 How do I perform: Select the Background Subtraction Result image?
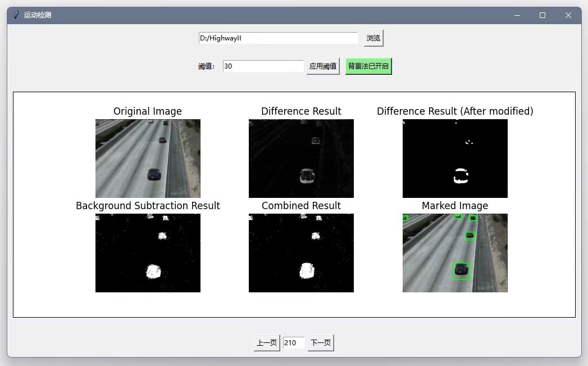pyautogui.click(x=148, y=253)
